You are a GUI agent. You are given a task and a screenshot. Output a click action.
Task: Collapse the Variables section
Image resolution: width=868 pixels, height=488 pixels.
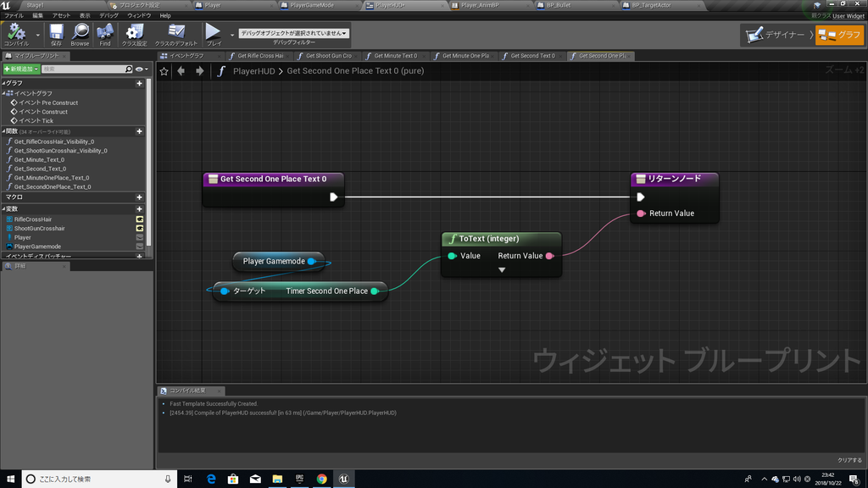click(4, 208)
